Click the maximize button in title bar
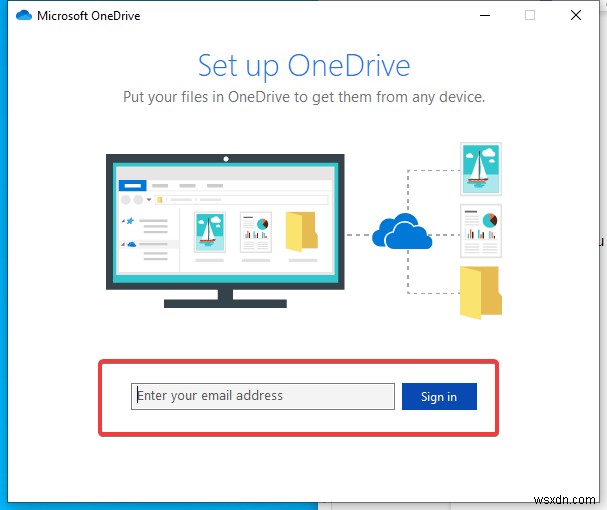This screenshot has width=607, height=510. click(530, 15)
